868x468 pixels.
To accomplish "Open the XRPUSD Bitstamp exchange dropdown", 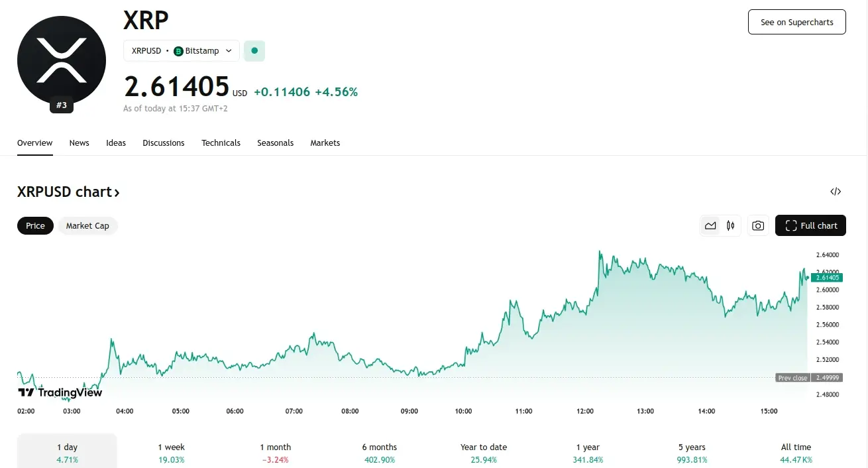I will tap(182, 50).
